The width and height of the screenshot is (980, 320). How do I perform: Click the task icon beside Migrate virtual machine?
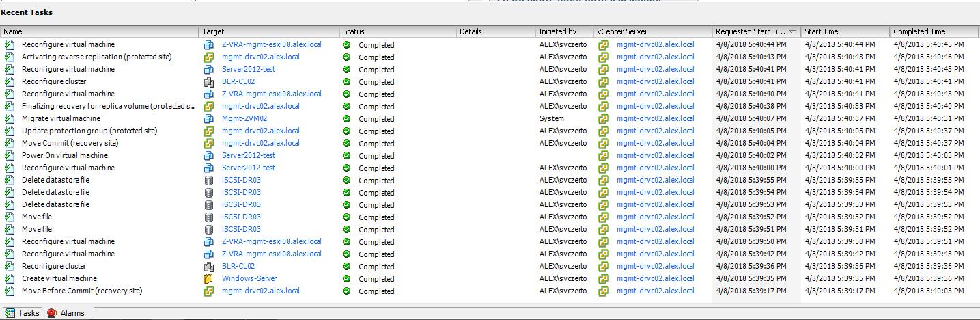click(9, 118)
